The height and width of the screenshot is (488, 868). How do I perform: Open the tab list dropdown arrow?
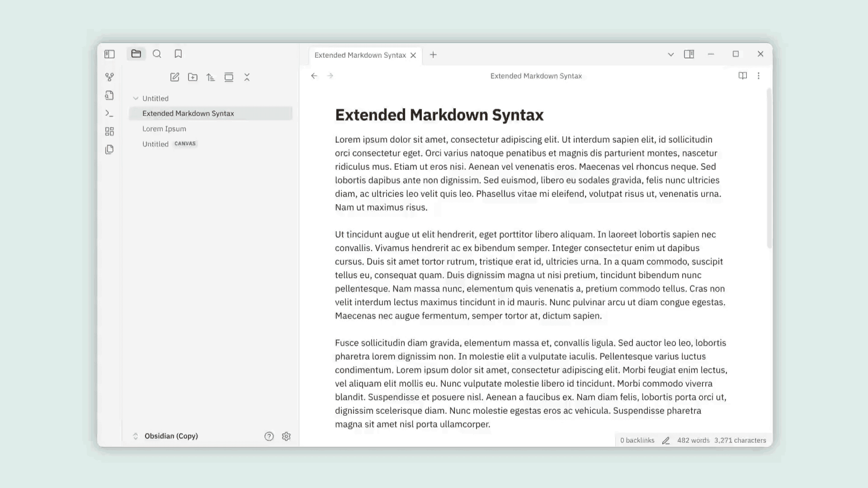pyautogui.click(x=671, y=55)
